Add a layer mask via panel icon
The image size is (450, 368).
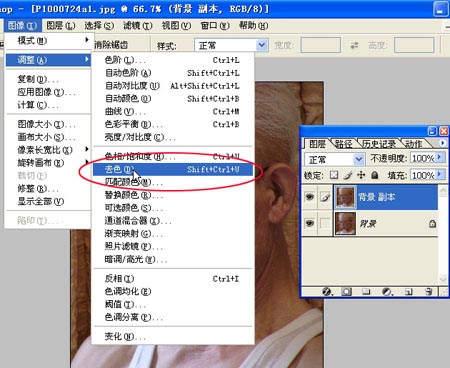[x=346, y=292]
